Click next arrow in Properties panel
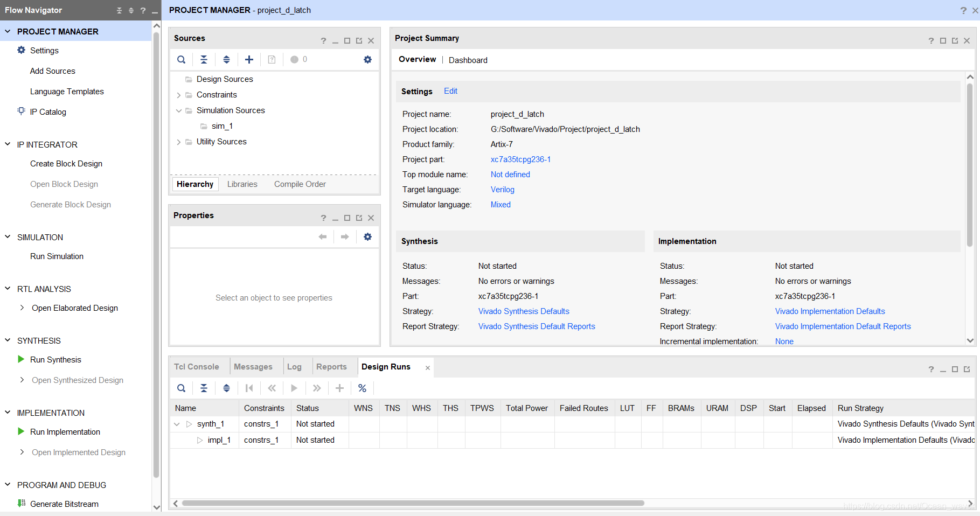980x516 pixels. click(345, 237)
